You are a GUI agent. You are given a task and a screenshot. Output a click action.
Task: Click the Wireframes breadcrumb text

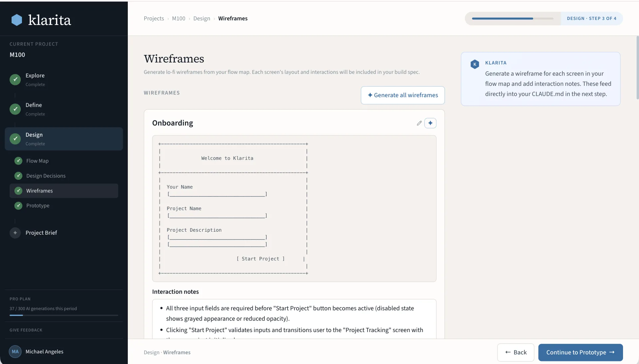pyautogui.click(x=233, y=19)
